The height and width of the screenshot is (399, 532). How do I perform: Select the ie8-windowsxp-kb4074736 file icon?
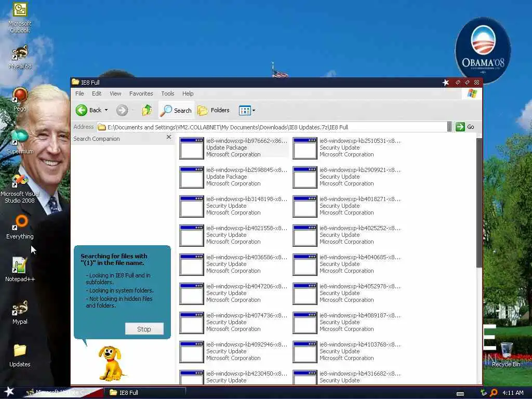[x=192, y=323]
